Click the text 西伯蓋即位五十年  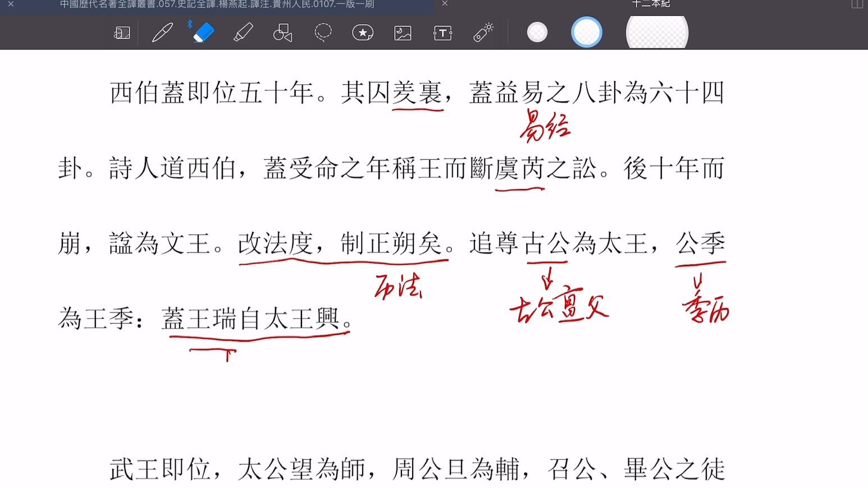tap(211, 93)
